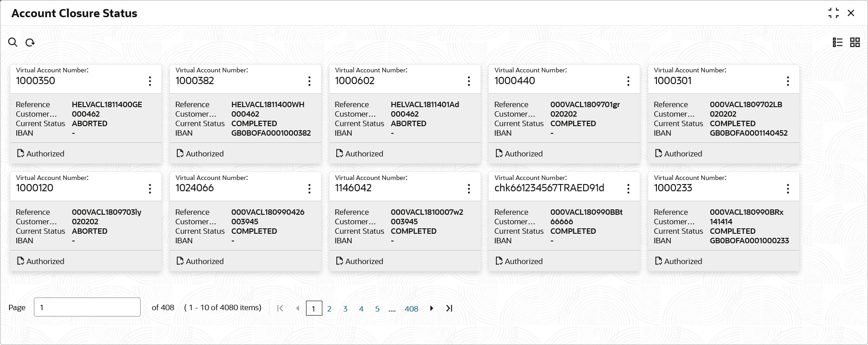Viewport: 868px width, 345px height.
Task: Switch to list view layout
Action: pyautogui.click(x=838, y=43)
